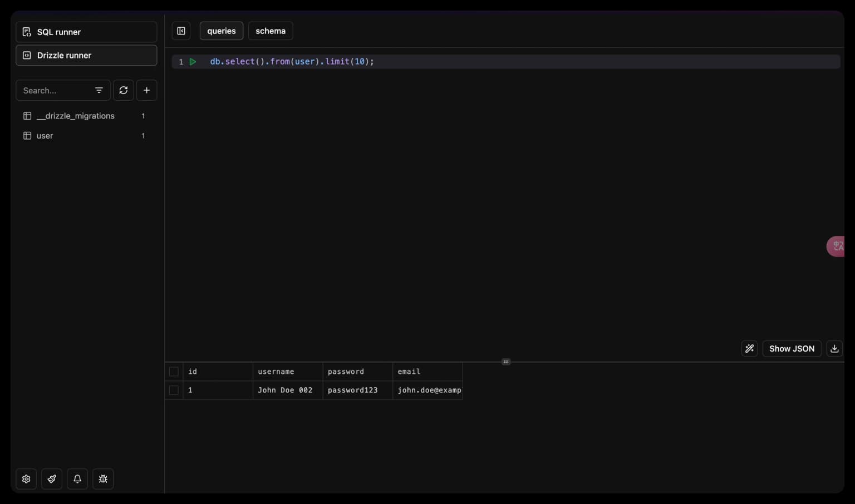This screenshot has height=504, width=855.
Task: Open the __drizzle_migrations table
Action: click(x=76, y=116)
